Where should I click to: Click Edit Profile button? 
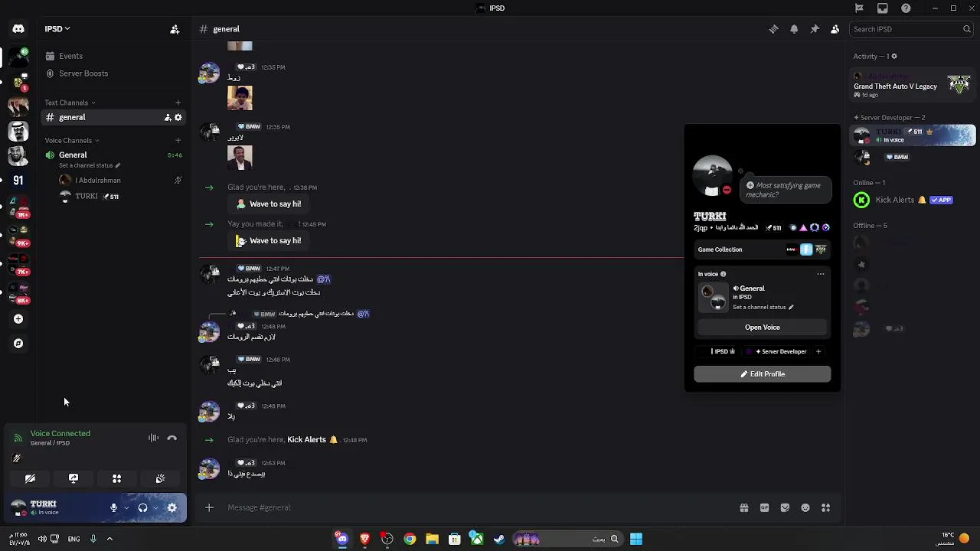tap(763, 374)
